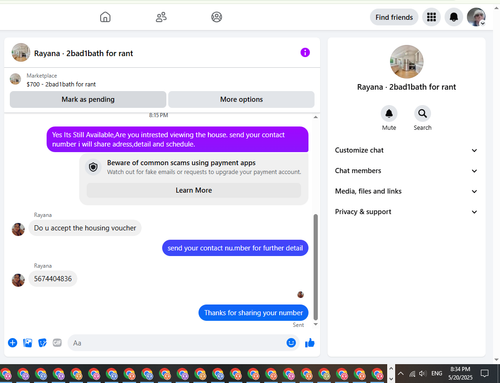Expand Media, files and links section
Screen dimensions: 500x383
click(x=406, y=191)
